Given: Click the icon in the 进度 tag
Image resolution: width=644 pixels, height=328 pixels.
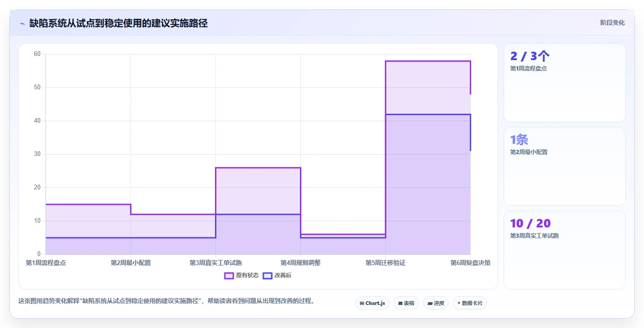Looking at the screenshot, I should click(430, 304).
